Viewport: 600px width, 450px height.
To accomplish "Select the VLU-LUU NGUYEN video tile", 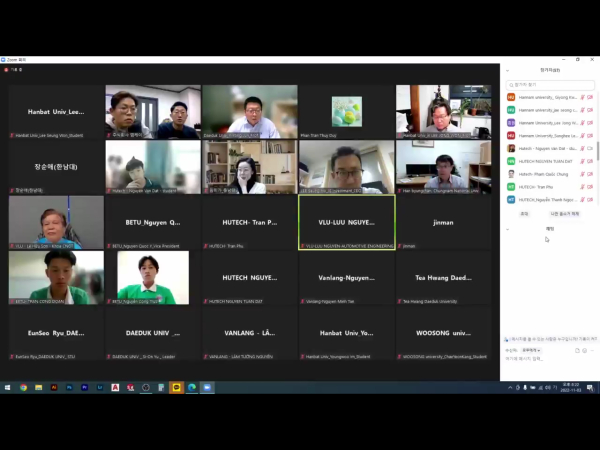I will pyautogui.click(x=347, y=222).
